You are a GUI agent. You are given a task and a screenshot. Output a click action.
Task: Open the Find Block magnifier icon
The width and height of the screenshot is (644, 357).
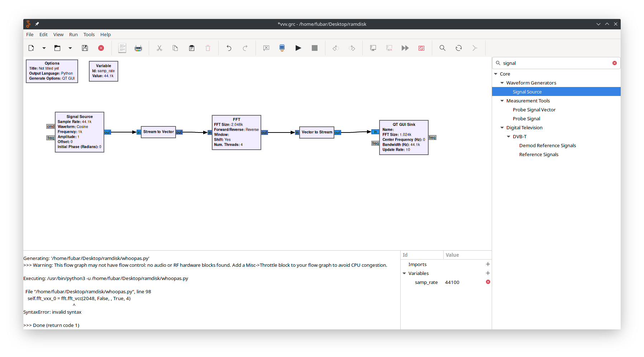[442, 48]
